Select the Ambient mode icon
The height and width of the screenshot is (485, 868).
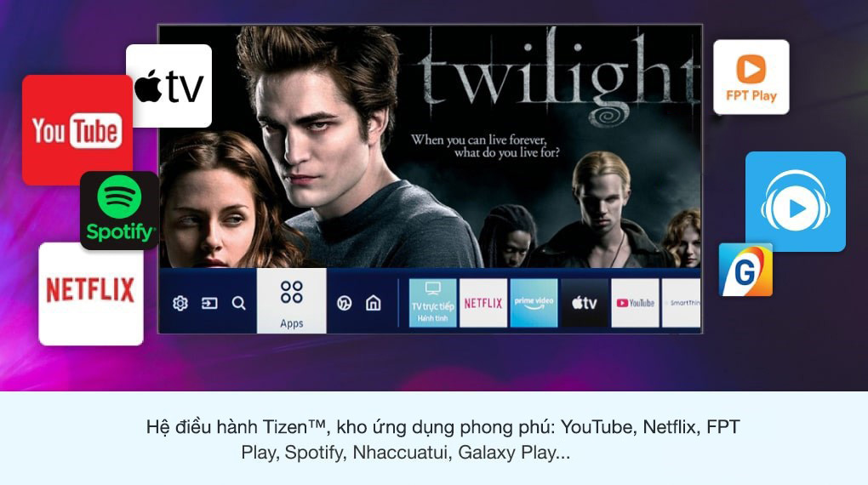[345, 303]
